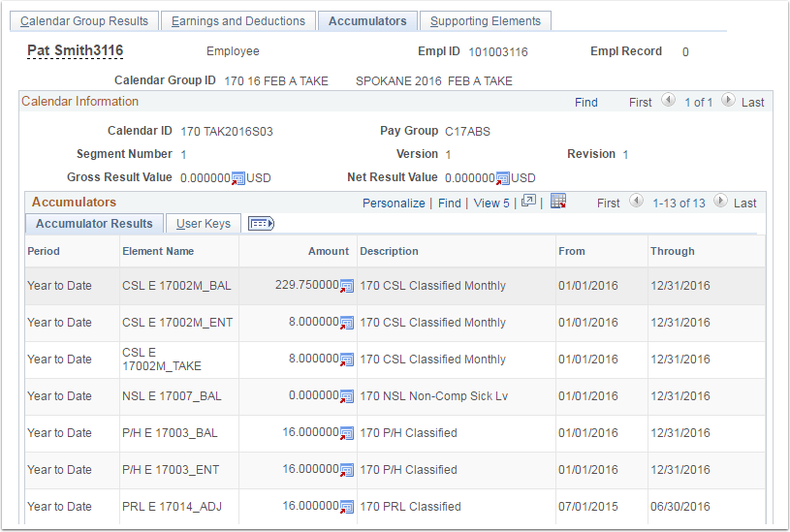Switch to User Keys tab

(x=203, y=224)
